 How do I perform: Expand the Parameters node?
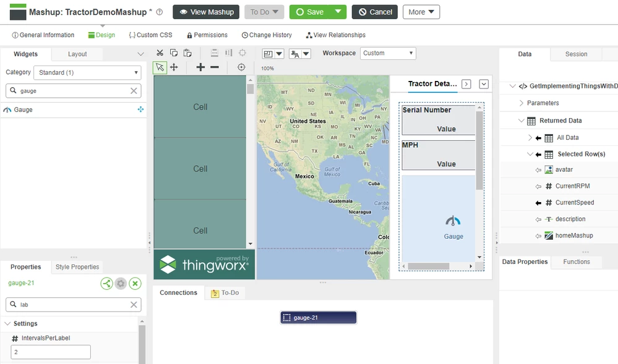pos(521,103)
